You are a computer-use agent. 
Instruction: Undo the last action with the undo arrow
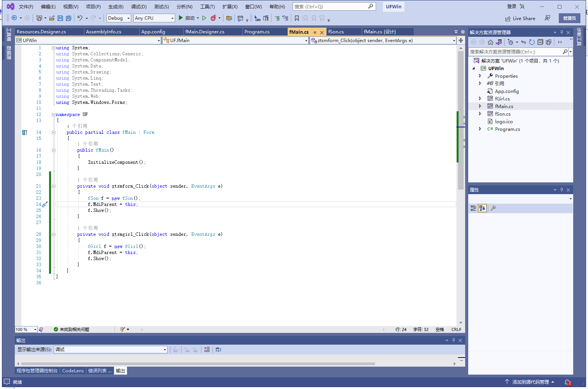80,18
